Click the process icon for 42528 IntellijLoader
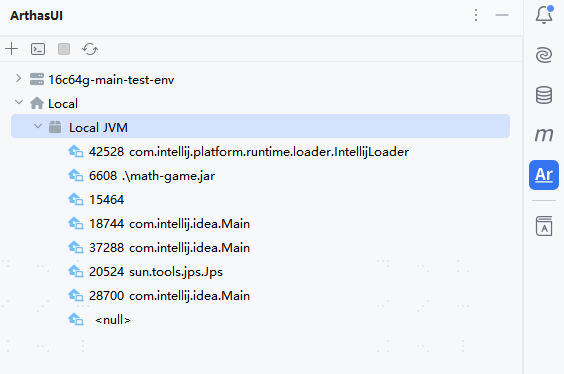This screenshot has width=564, height=374. click(x=76, y=151)
